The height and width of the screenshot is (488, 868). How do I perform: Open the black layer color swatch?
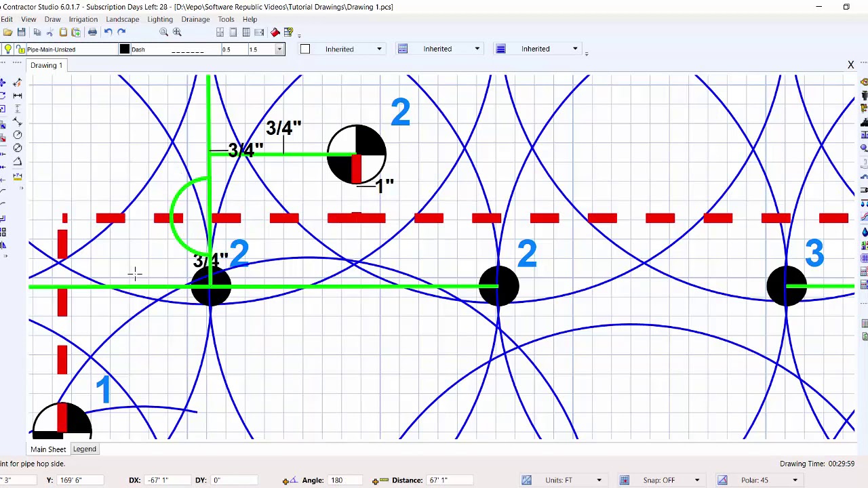pyautogui.click(x=125, y=49)
